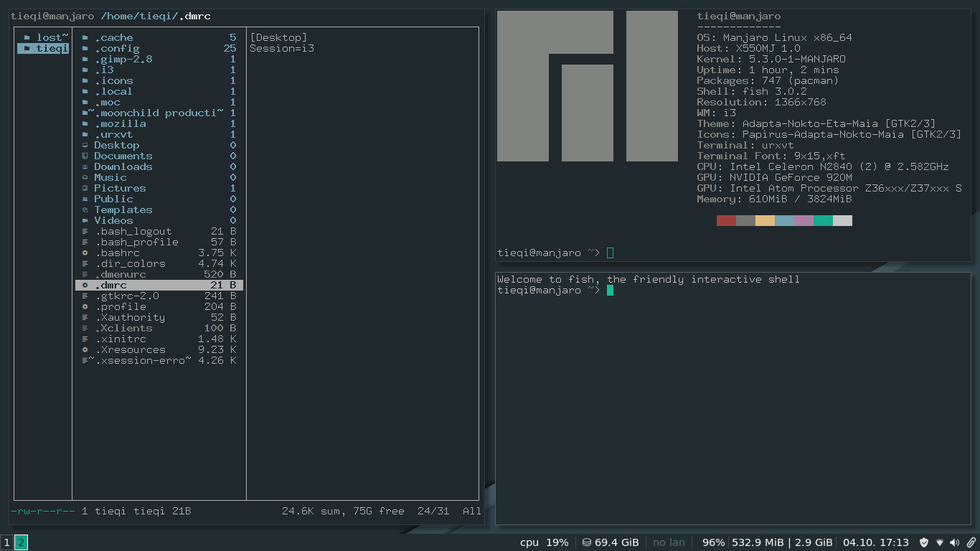980x551 pixels.
Task: Click the 24/31 position indicator in ranger
Action: (433, 512)
